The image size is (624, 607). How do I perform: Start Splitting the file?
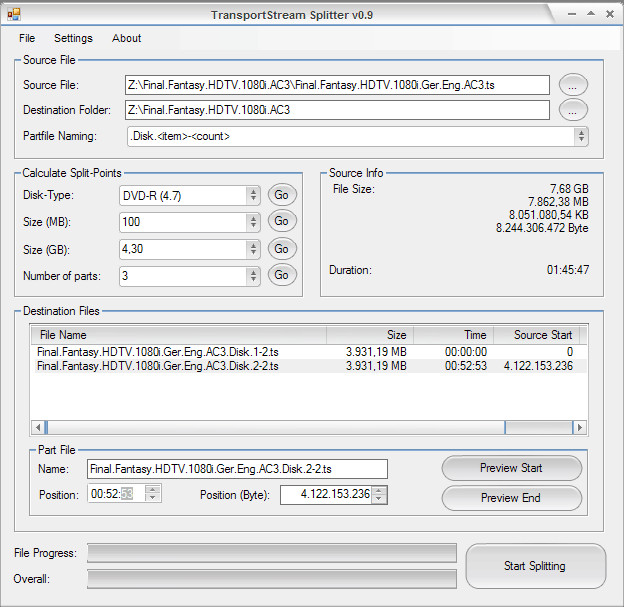535,566
